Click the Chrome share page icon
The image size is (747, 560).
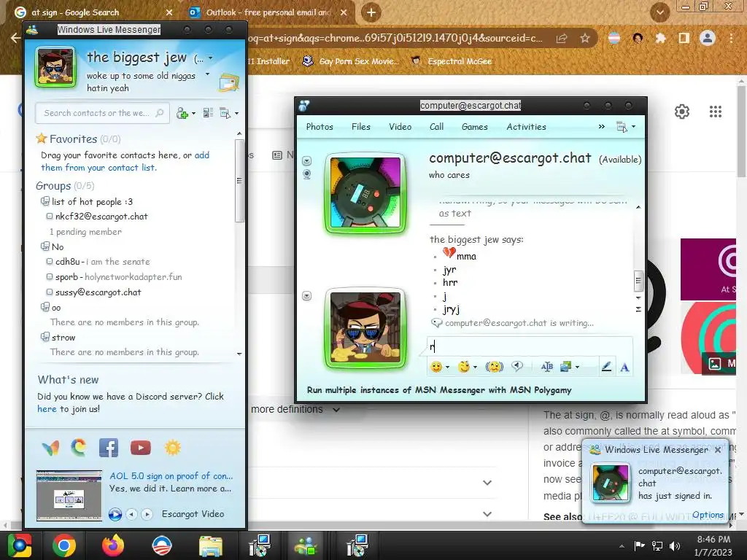[x=562, y=38]
